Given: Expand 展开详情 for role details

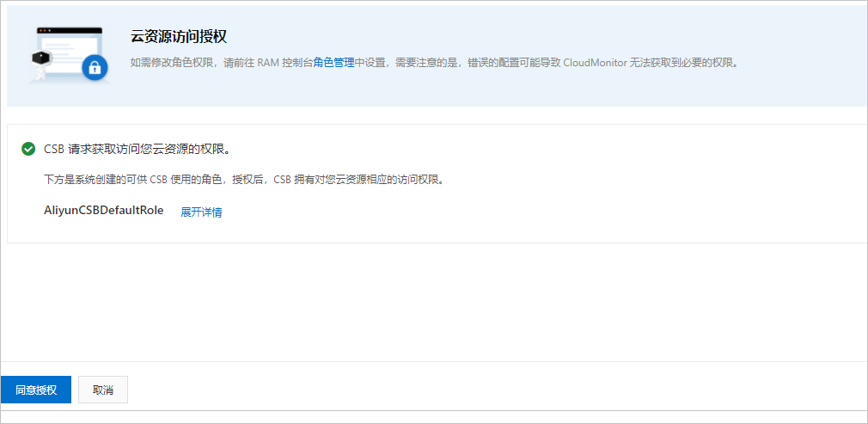Looking at the screenshot, I should tap(201, 212).
